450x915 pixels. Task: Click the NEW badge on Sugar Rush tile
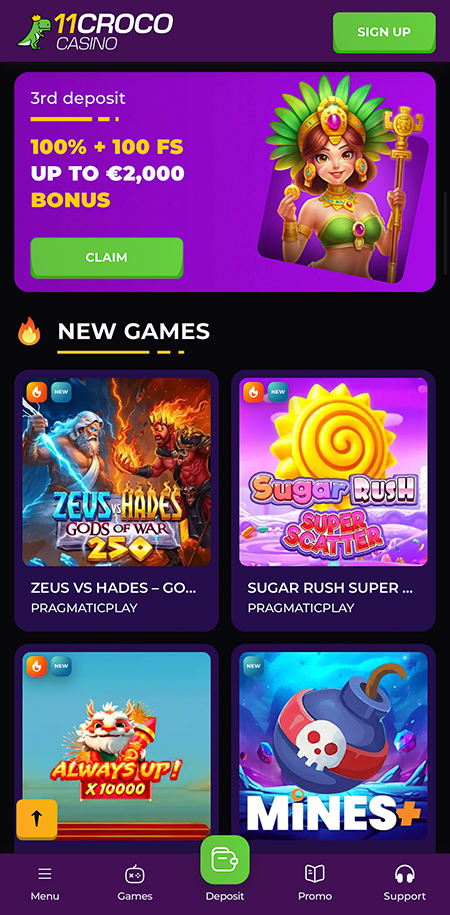[278, 392]
